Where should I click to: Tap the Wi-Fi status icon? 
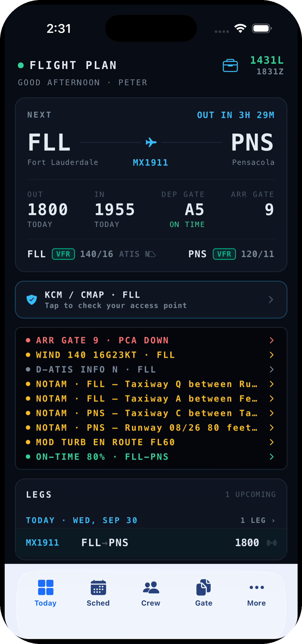240,28
